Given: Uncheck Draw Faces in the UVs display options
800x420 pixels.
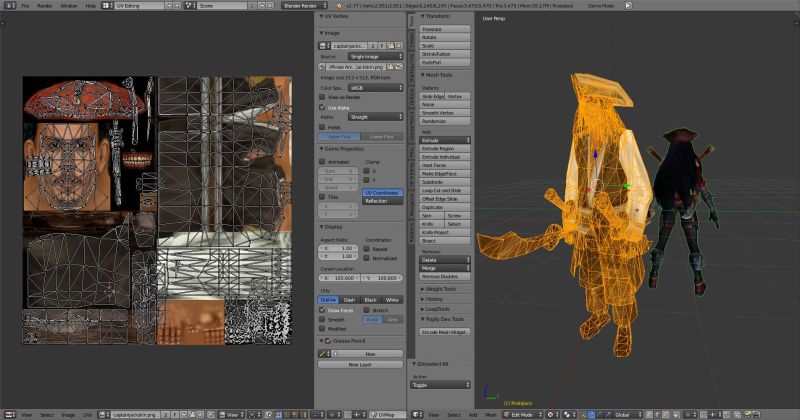Looking at the screenshot, I should [322, 310].
